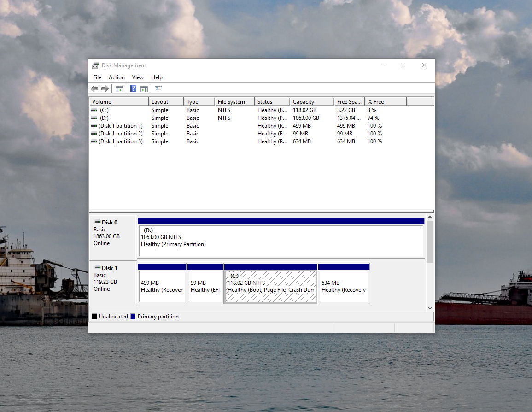The image size is (532, 412).
Task: Select the (C:) 118.02 GB NTFS partition block
Action: (271, 283)
